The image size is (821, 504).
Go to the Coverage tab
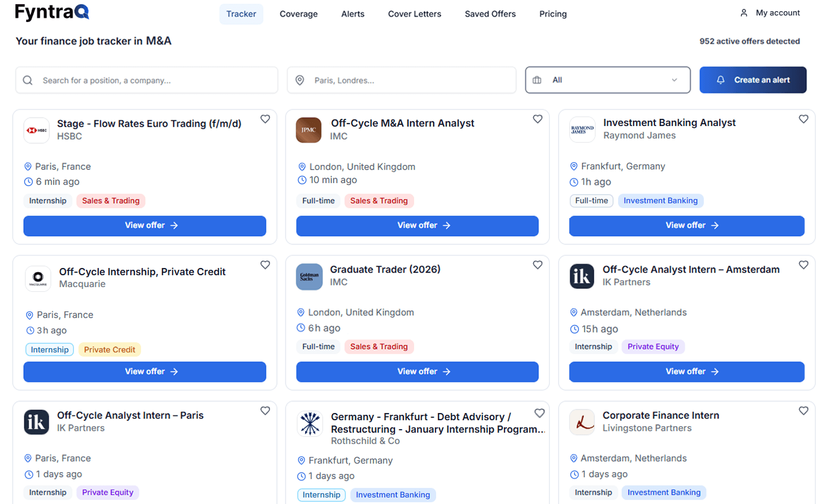[299, 14]
